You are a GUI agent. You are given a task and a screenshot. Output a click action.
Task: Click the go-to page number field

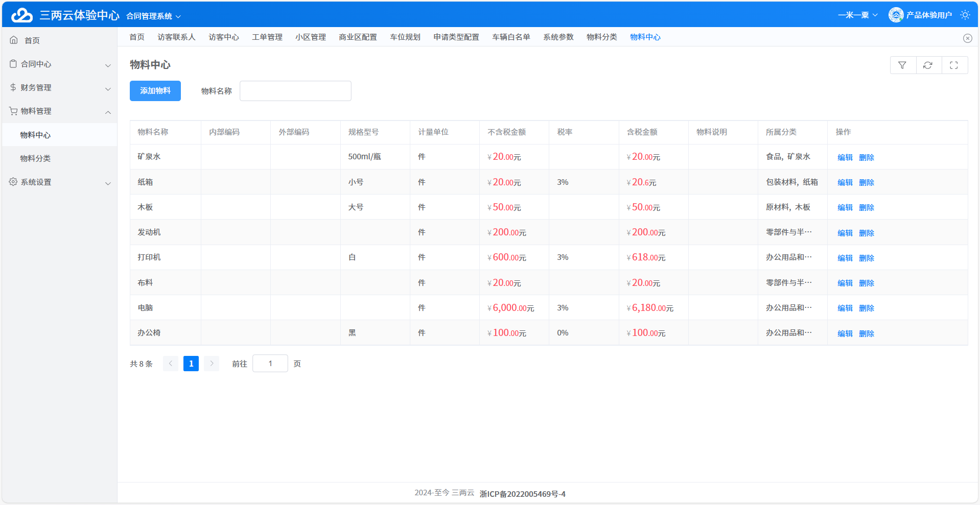click(x=270, y=364)
